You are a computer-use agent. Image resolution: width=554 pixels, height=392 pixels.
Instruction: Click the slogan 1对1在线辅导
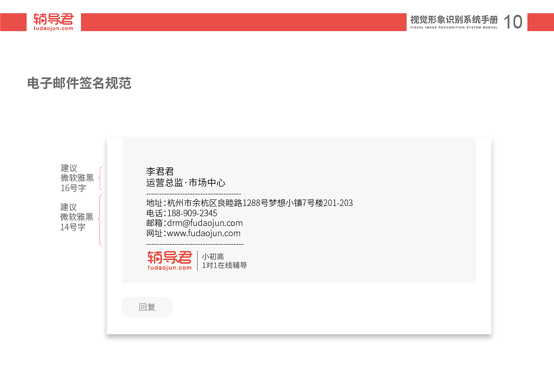[224, 265]
